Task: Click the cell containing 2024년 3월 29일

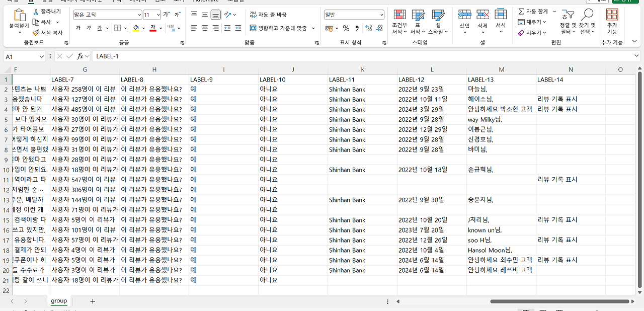Action: click(432, 109)
